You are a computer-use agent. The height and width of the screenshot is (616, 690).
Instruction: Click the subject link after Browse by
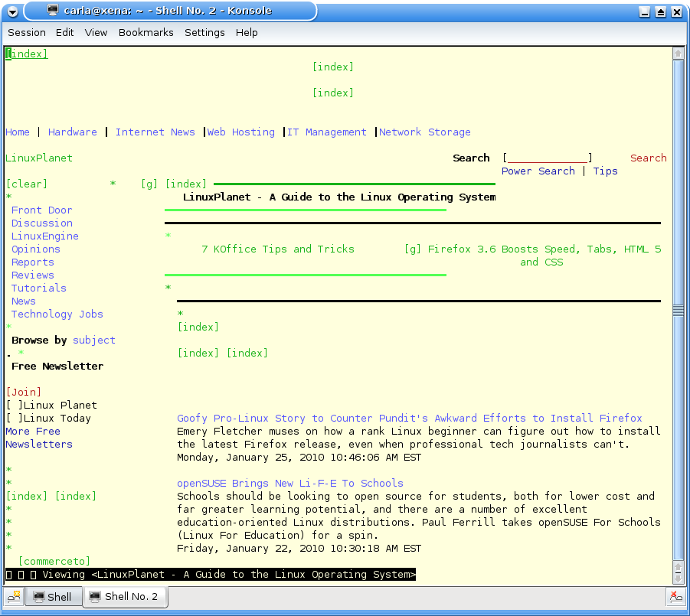pos(93,341)
